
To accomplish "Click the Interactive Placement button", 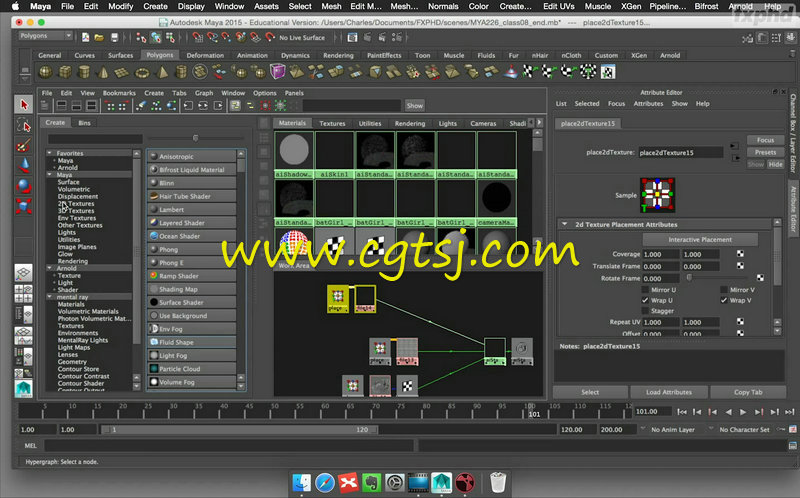I will pos(700,239).
